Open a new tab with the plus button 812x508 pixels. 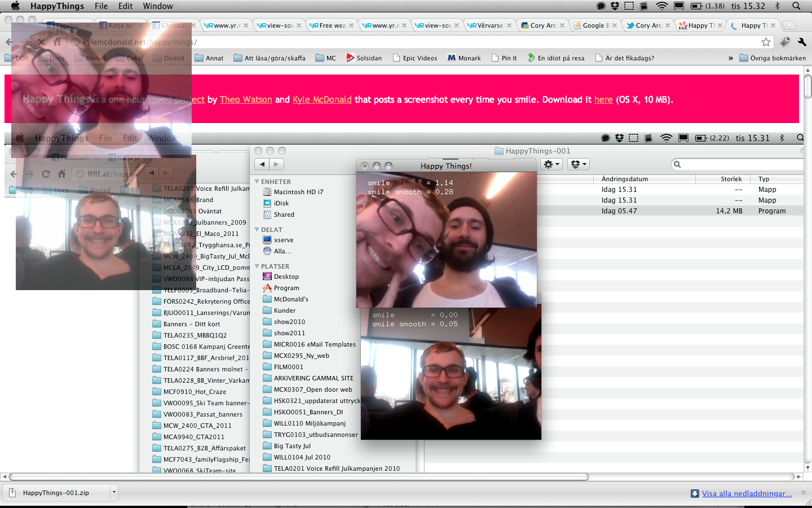(789, 25)
